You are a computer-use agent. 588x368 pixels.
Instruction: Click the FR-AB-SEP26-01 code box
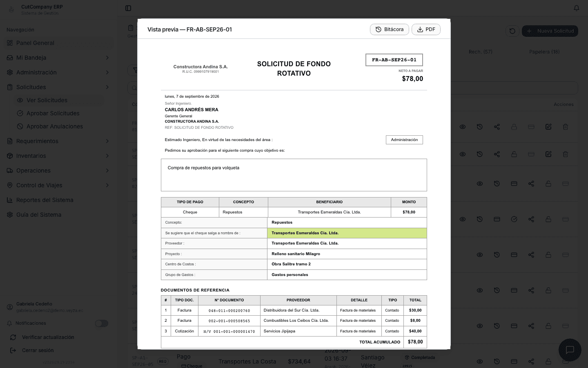394,60
